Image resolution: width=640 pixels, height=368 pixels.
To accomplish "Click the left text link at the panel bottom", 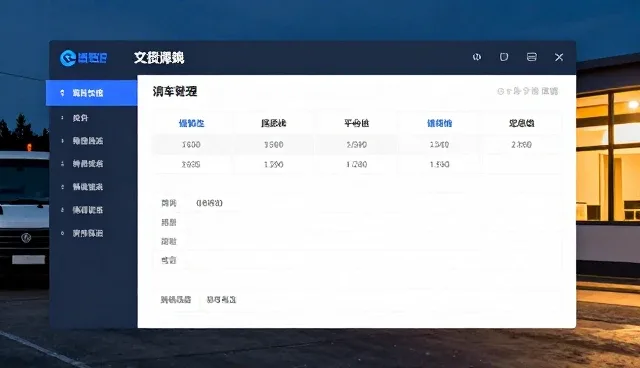I will [x=176, y=299].
